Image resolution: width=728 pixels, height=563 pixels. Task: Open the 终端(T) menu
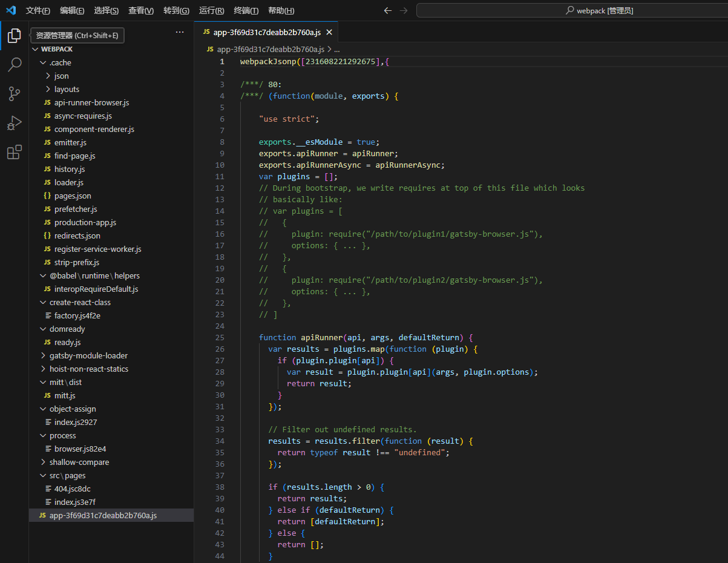(246, 11)
